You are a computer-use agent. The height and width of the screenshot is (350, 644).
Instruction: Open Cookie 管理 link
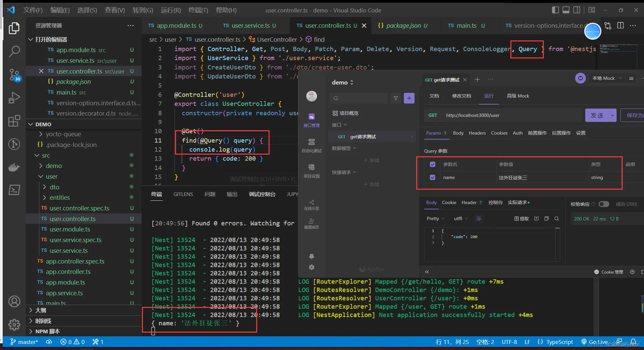[x=609, y=272]
